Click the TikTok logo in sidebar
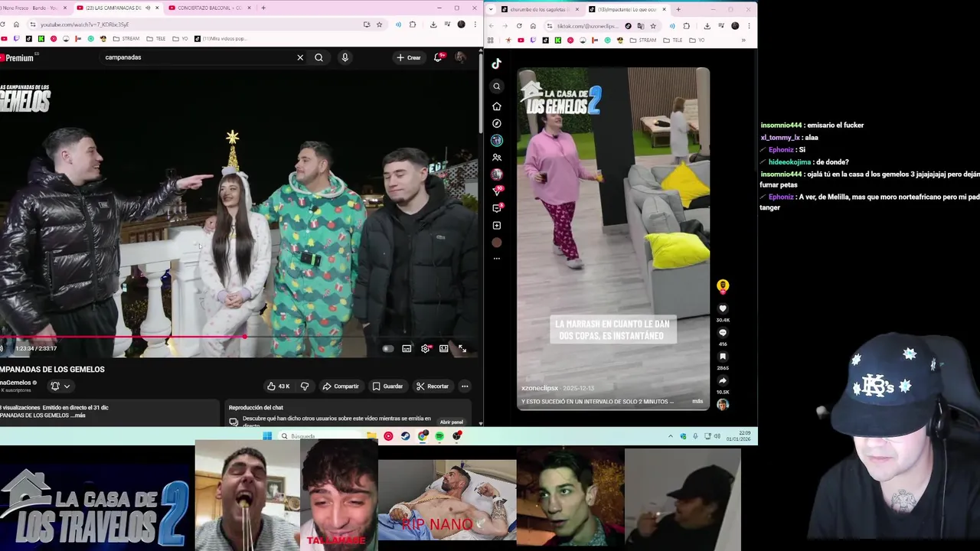 [x=496, y=64]
